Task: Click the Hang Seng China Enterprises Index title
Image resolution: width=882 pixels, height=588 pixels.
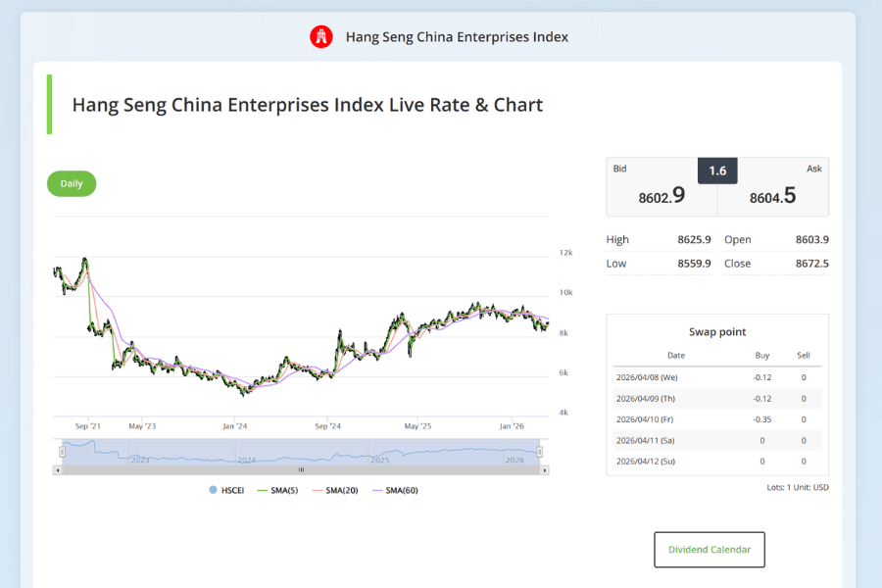Action: click(457, 36)
